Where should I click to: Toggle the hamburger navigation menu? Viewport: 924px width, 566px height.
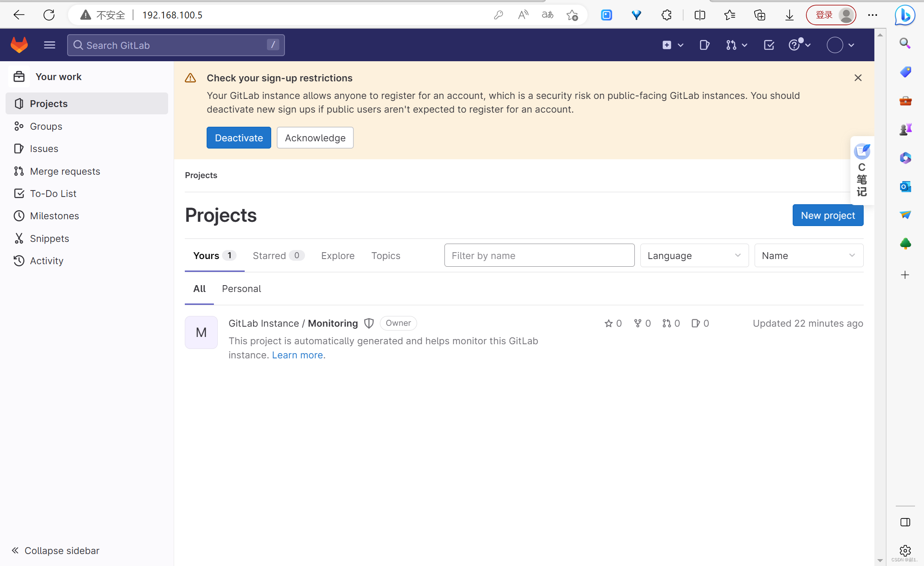[x=50, y=45]
